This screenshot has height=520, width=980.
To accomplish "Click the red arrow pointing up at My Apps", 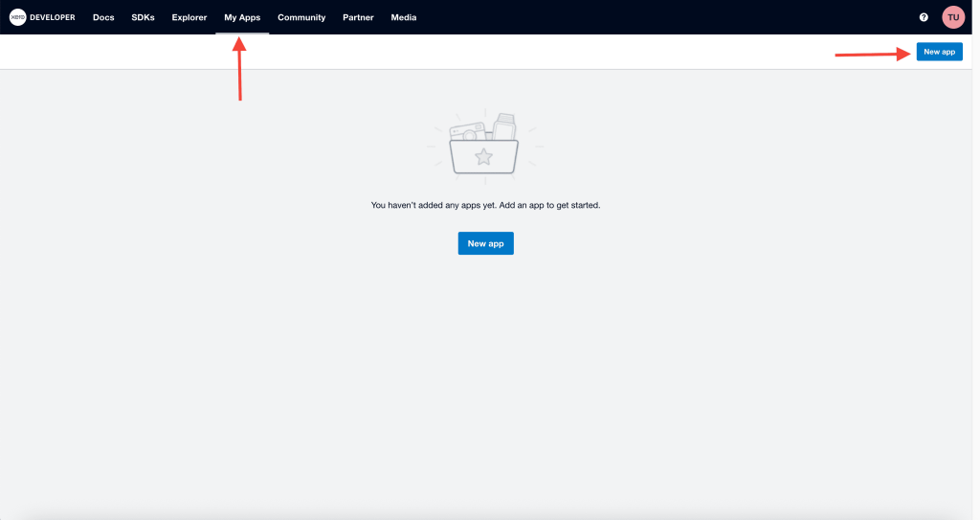I will click(x=239, y=67).
